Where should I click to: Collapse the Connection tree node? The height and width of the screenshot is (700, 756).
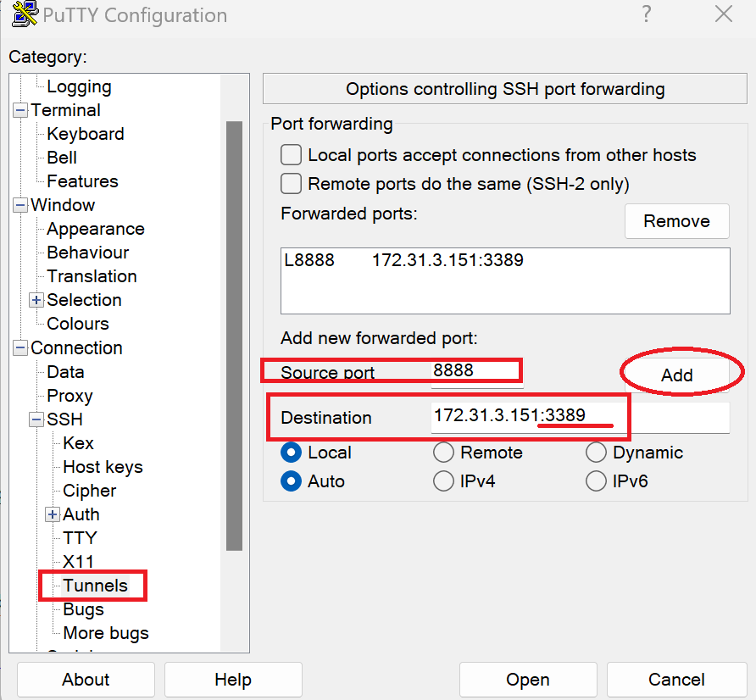click(20, 347)
